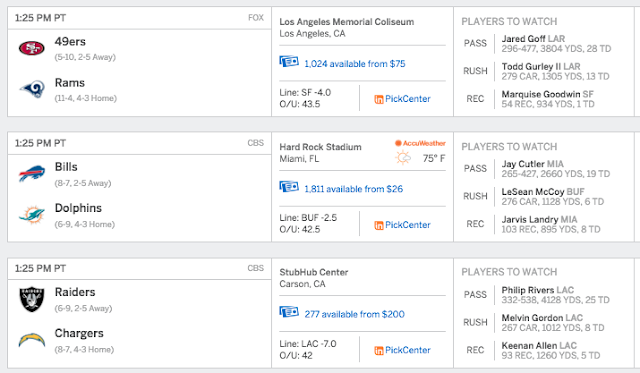Open PickCenter for Bills vs Dolphins

pyautogui.click(x=402, y=225)
